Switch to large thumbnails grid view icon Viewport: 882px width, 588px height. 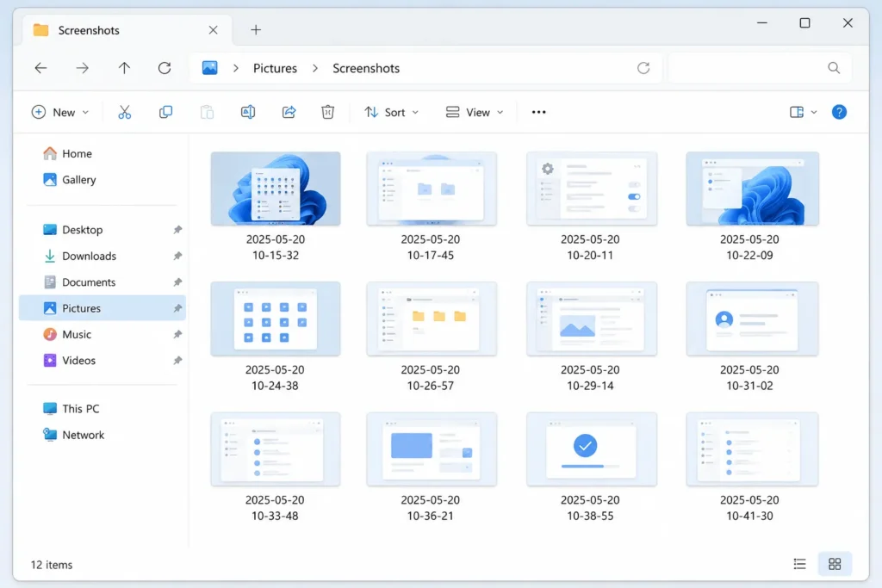click(835, 563)
